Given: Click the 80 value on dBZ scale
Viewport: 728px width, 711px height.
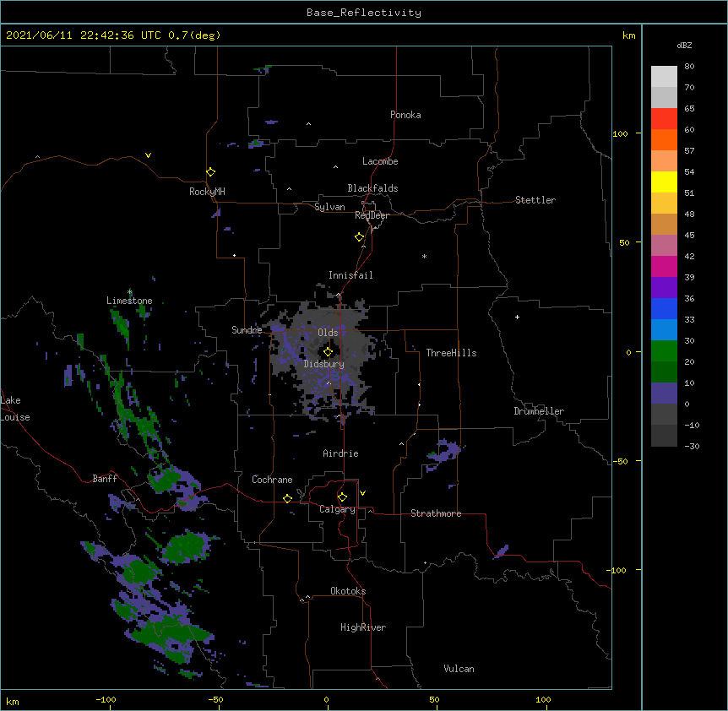Looking at the screenshot, I should (689, 67).
